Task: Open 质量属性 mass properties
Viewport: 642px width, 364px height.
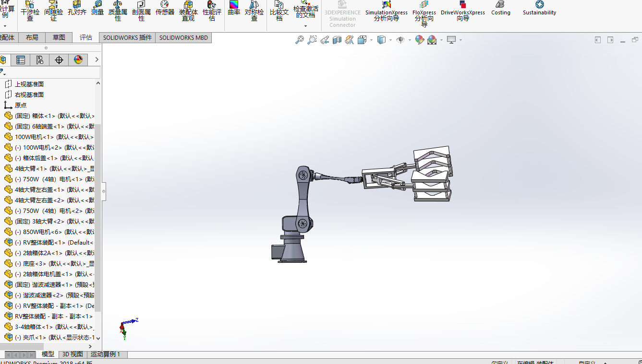Action: tap(118, 12)
